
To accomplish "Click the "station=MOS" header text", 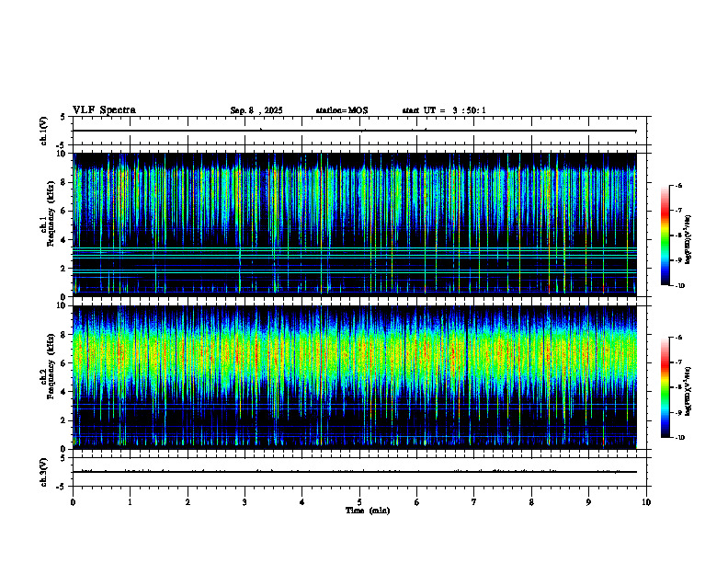I will (x=342, y=110).
